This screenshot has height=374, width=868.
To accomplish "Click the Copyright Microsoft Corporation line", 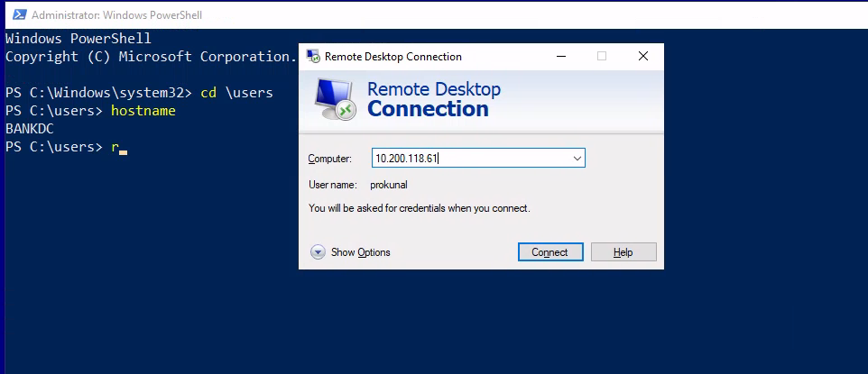I will tap(151, 57).
